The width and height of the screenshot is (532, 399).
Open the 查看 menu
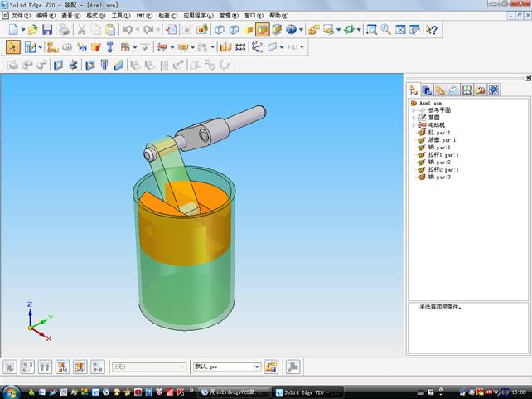pyautogui.click(x=70, y=16)
